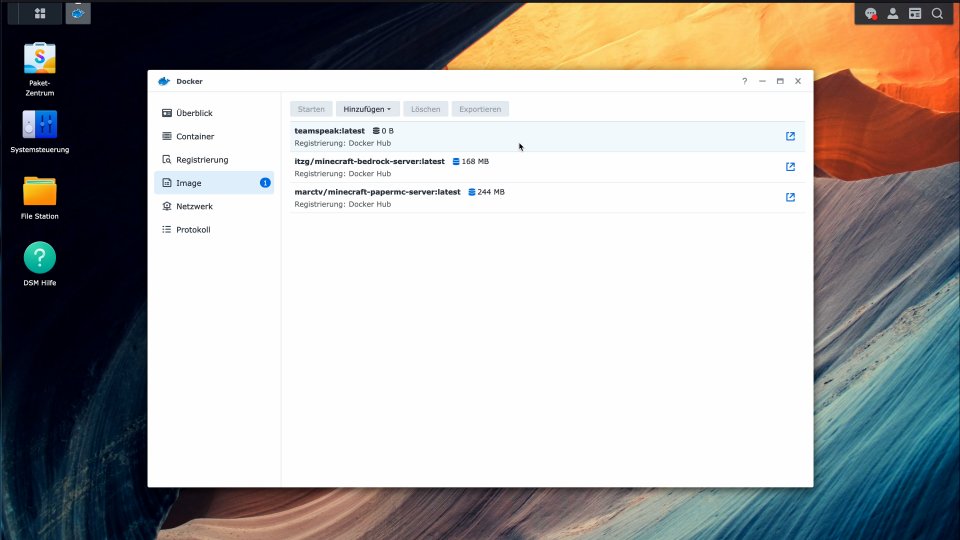960x540 pixels.
Task: Click the size icon beside 168 MB
Action: click(x=456, y=162)
